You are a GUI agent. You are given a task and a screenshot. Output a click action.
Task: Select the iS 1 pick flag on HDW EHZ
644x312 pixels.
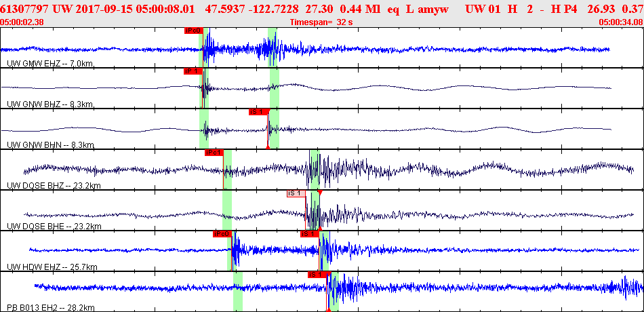click(x=310, y=234)
